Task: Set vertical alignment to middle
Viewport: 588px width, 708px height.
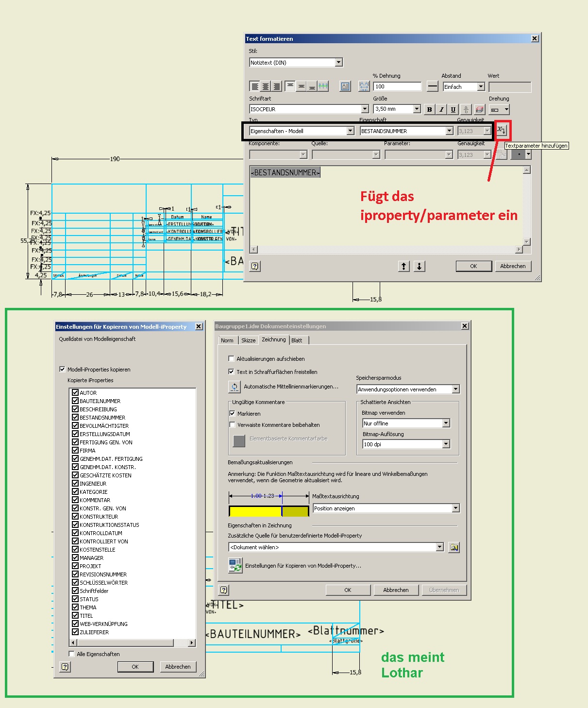Action: (301, 86)
